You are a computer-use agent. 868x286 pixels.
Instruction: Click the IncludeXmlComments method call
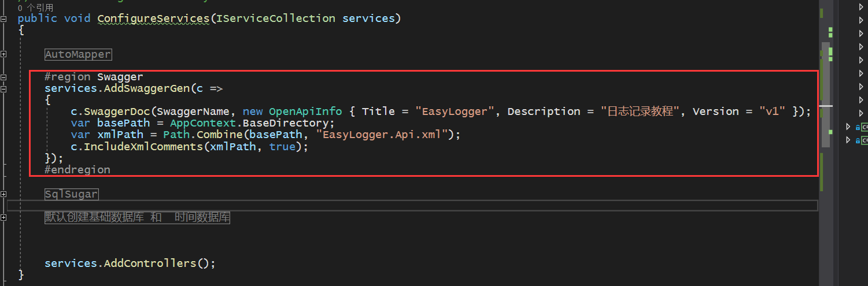coord(143,147)
